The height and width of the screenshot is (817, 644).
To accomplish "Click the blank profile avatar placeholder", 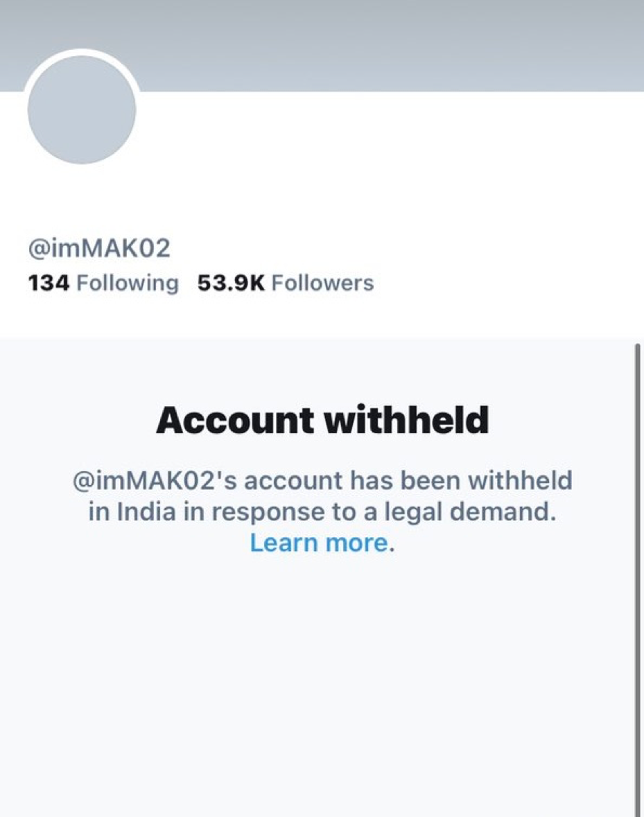I will point(82,109).
